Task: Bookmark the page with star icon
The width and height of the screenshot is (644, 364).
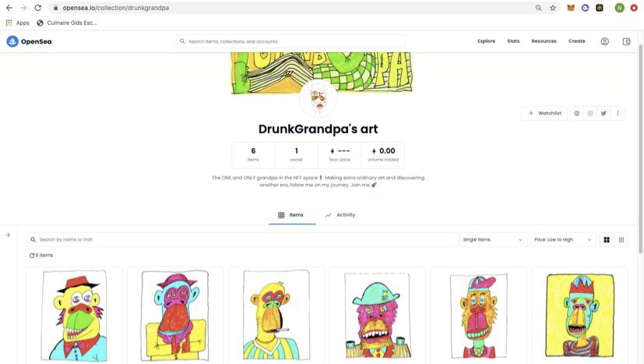Action: click(553, 8)
